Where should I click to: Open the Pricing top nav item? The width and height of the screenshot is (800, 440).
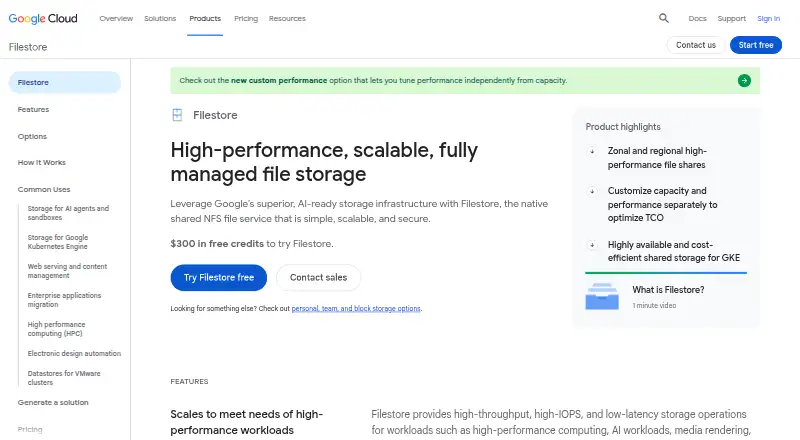[x=246, y=18]
